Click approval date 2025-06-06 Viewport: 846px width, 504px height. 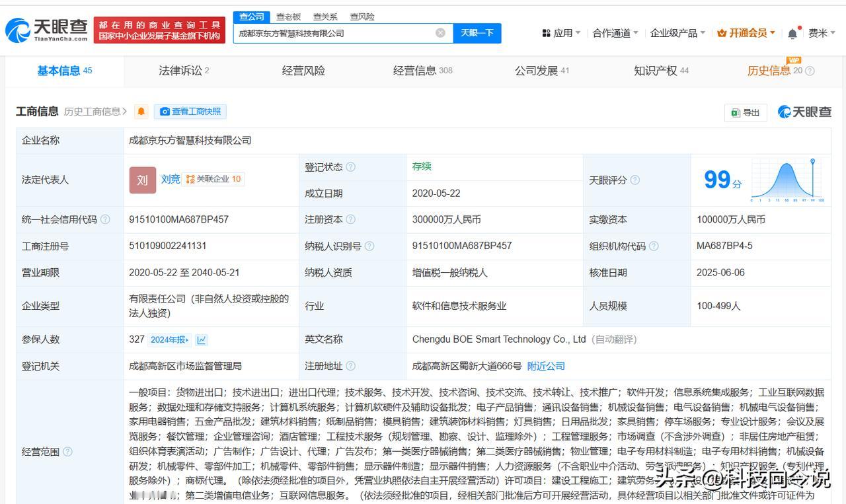pyautogui.click(x=720, y=272)
